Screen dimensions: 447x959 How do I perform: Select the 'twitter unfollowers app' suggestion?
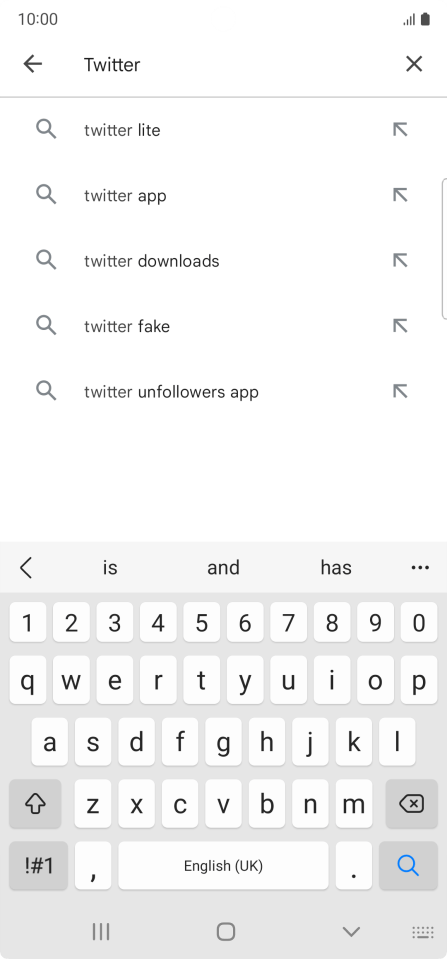(223, 391)
